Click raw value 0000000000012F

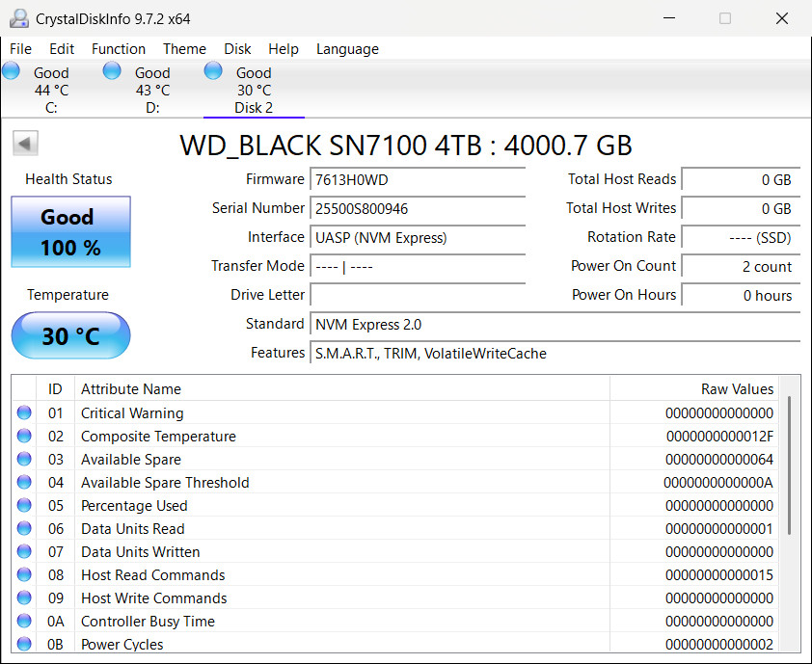tap(719, 437)
